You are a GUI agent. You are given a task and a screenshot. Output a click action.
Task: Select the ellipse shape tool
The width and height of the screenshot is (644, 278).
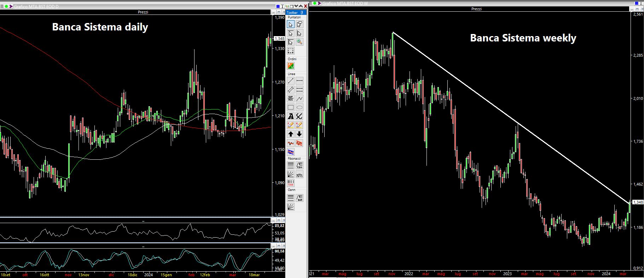[299, 107]
